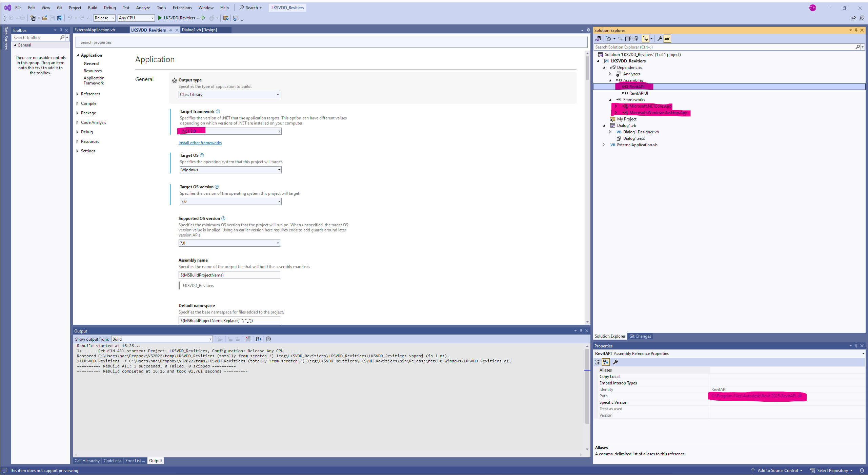Toggle Preview Selected Items in Solution Explorer
Viewport: 868px width, 475px height.
(x=667, y=39)
